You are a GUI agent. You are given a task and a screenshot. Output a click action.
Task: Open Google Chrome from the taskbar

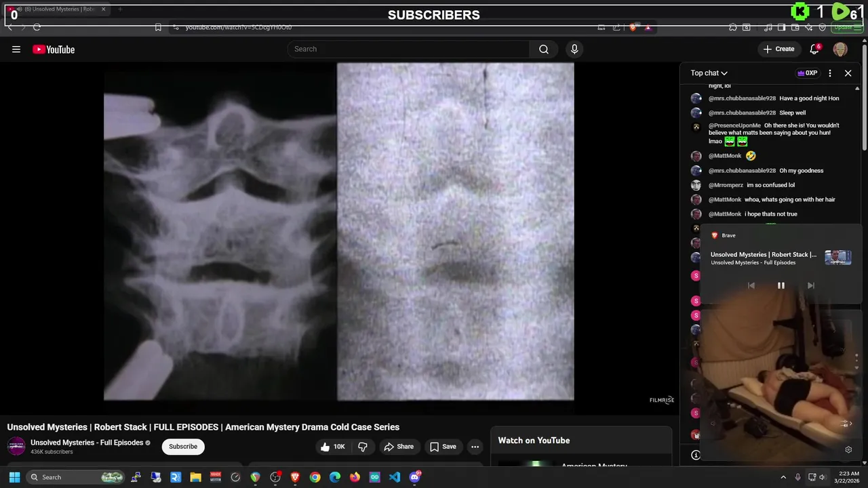point(315,477)
